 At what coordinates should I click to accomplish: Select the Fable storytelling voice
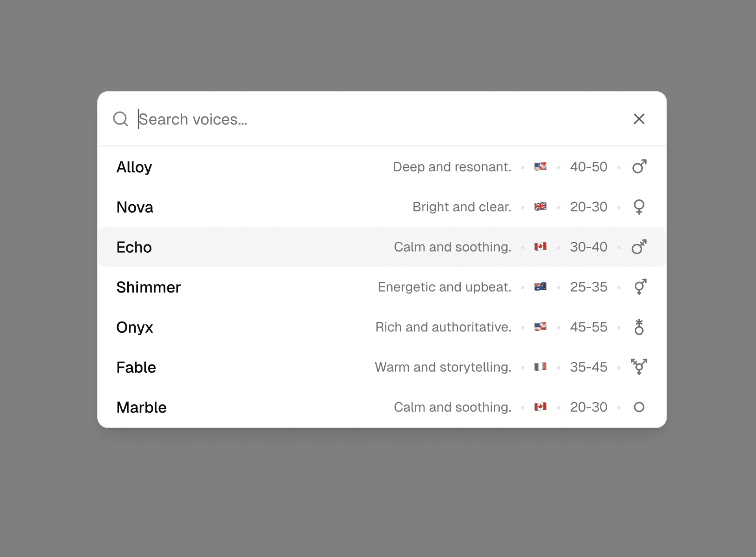[x=136, y=367]
